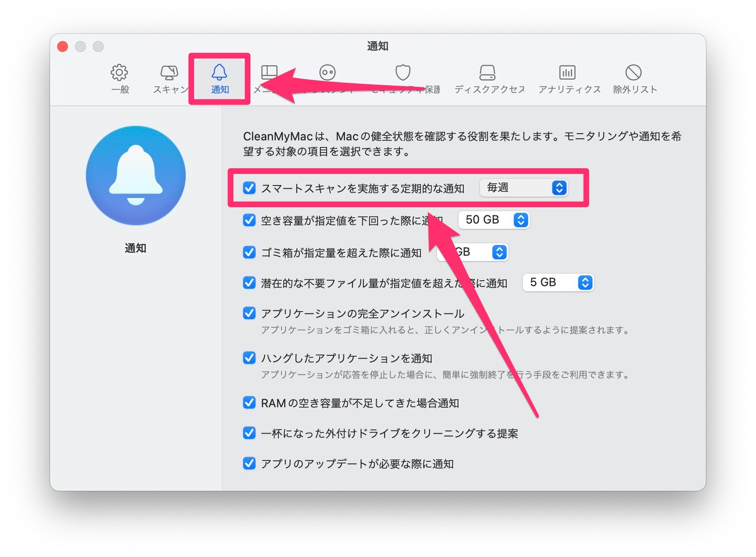This screenshot has height=557, width=756.
Task: Open the 毎週 frequency dropdown
Action: [x=524, y=188]
